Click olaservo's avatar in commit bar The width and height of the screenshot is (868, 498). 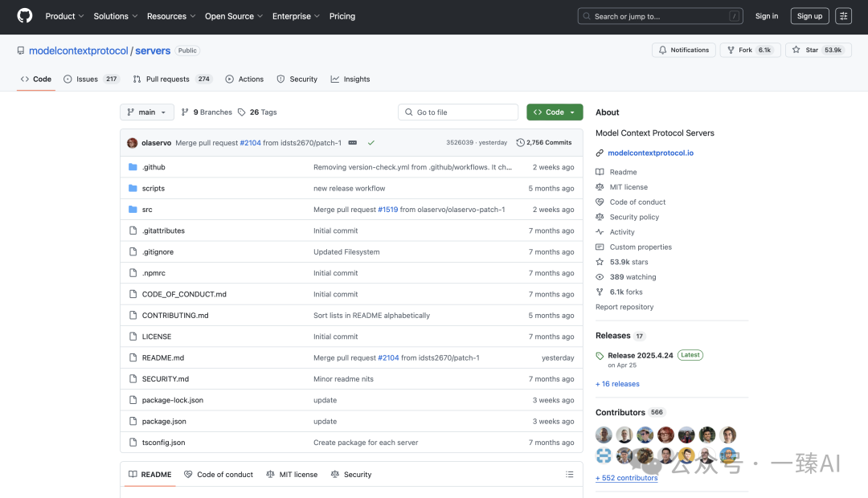[133, 143]
